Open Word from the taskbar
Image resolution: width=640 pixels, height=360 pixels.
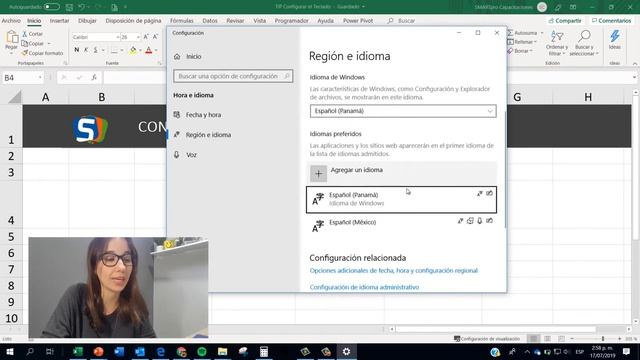click(119, 351)
